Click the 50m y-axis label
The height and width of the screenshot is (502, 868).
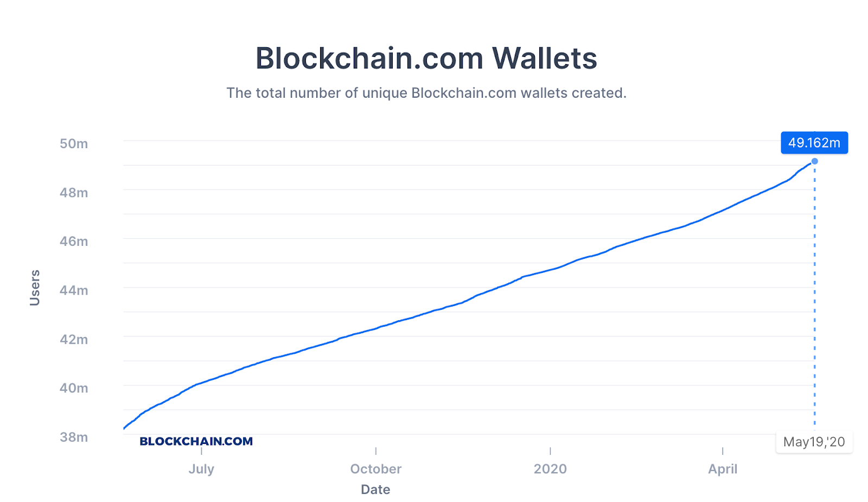pos(74,144)
